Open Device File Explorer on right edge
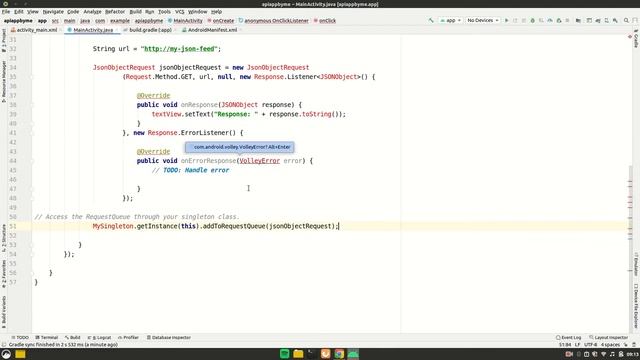Viewport: 640px width, 360px height. click(636, 305)
